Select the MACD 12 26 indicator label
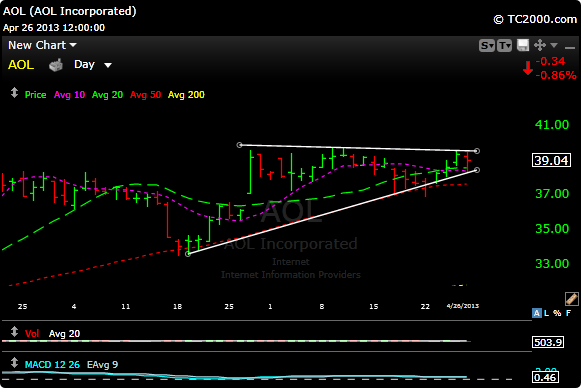 52,365
